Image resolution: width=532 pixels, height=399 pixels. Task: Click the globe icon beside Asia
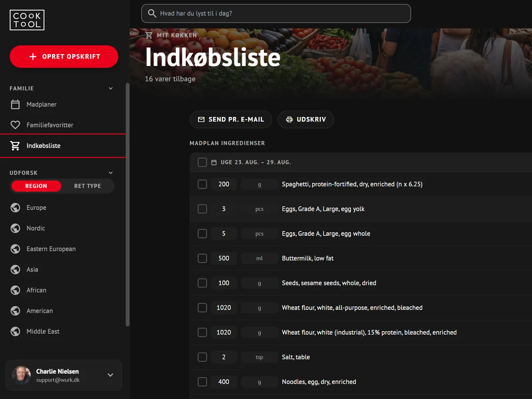(16, 270)
